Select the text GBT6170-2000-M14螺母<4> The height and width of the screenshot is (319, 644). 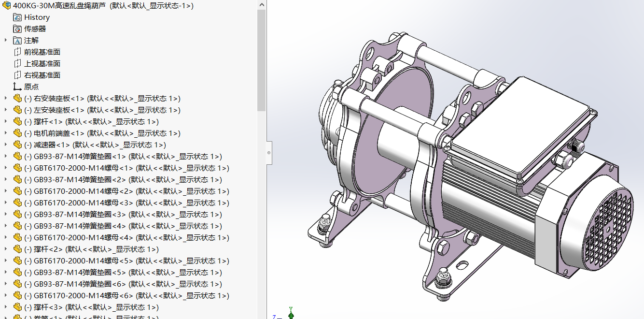pos(84,238)
